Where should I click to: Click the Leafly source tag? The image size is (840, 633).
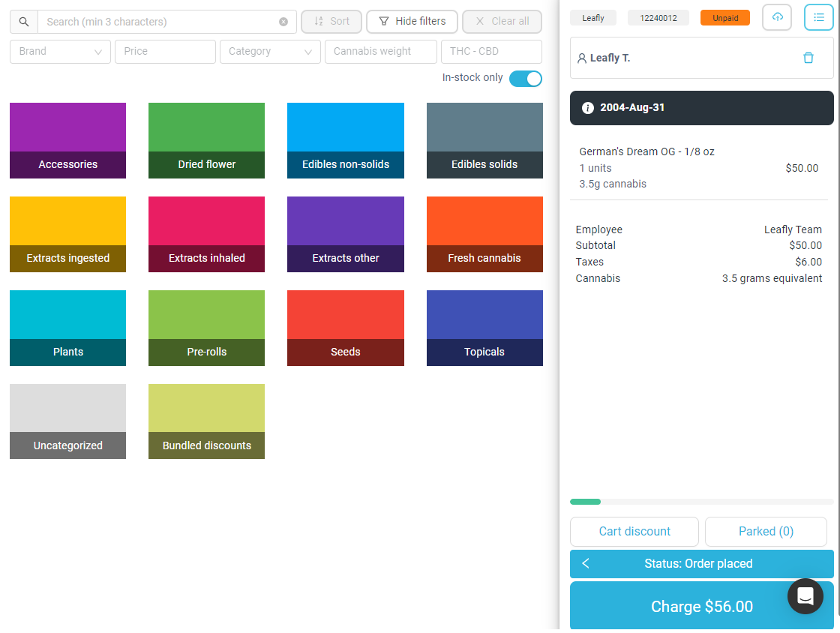[593, 18]
